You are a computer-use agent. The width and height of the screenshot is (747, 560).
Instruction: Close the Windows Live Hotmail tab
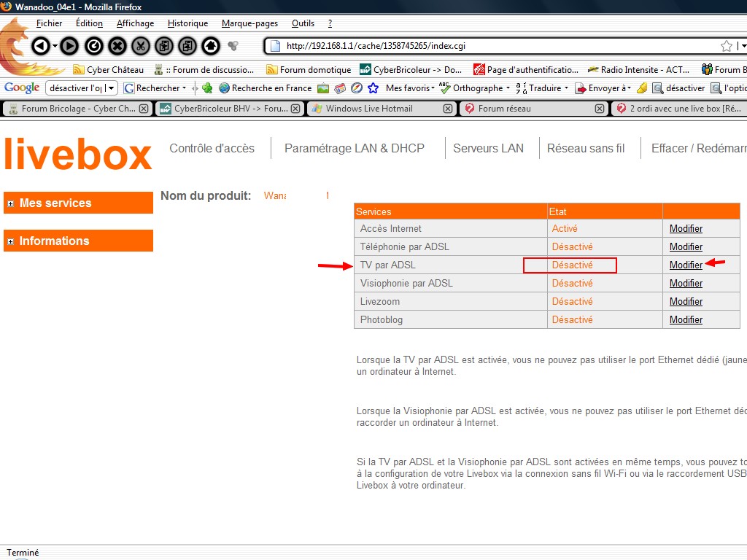click(448, 109)
